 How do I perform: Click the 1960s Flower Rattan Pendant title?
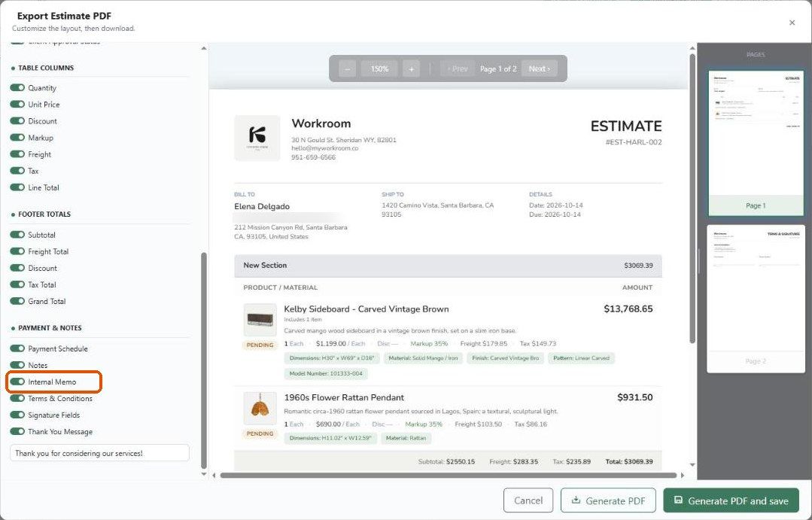click(344, 397)
